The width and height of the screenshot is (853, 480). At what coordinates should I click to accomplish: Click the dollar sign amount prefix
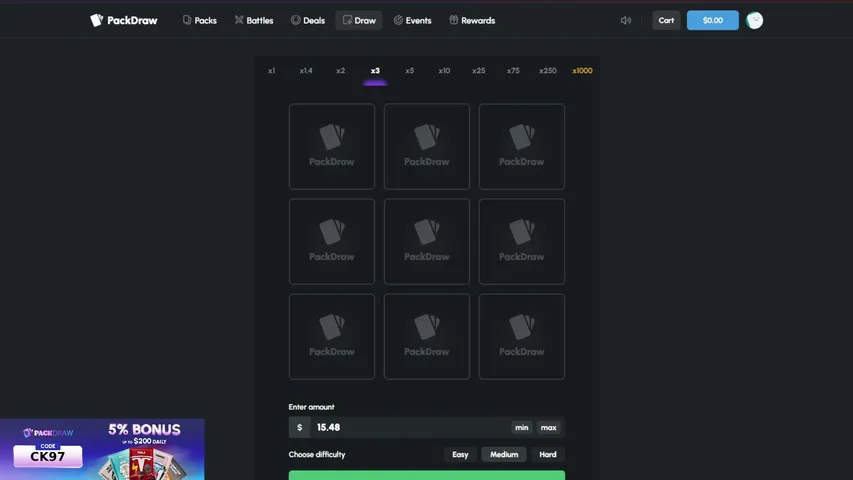[299, 427]
